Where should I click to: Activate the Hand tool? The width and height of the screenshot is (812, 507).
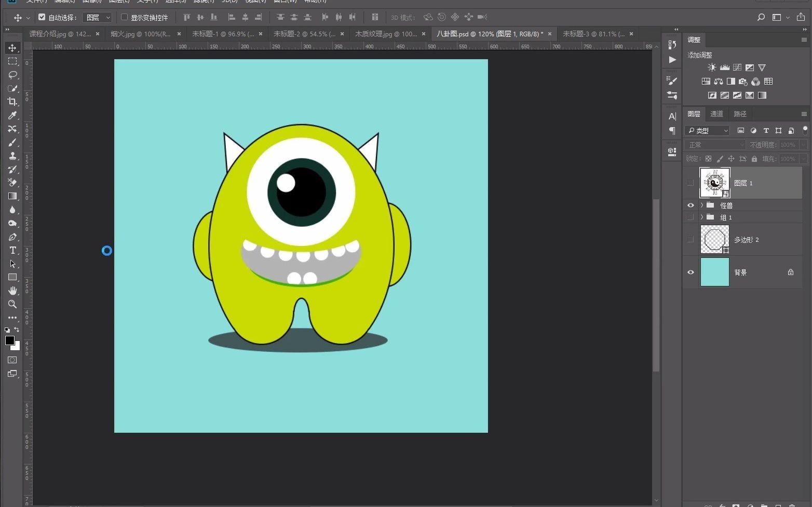point(12,291)
